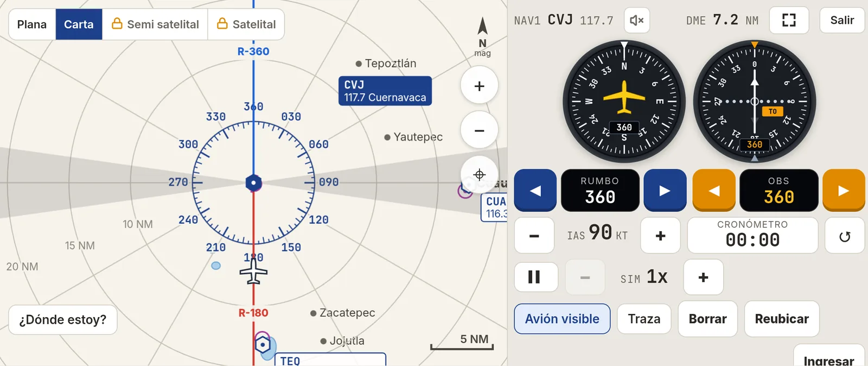Increase simulation speed with plus
868x366 pixels.
[x=703, y=277]
